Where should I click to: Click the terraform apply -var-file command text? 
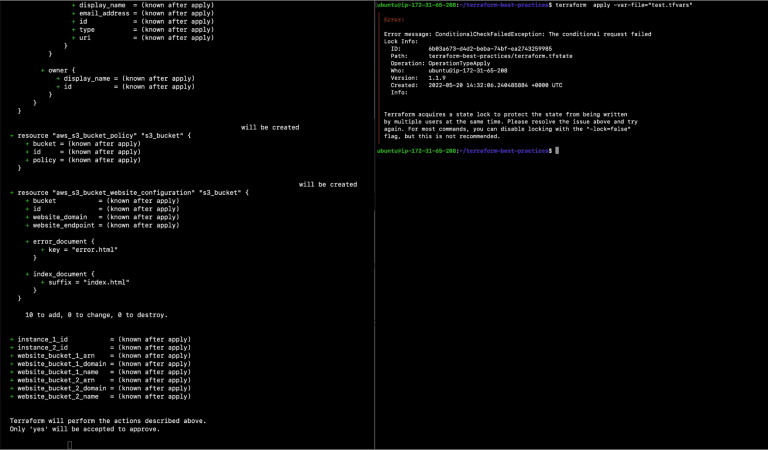[x=623, y=5]
